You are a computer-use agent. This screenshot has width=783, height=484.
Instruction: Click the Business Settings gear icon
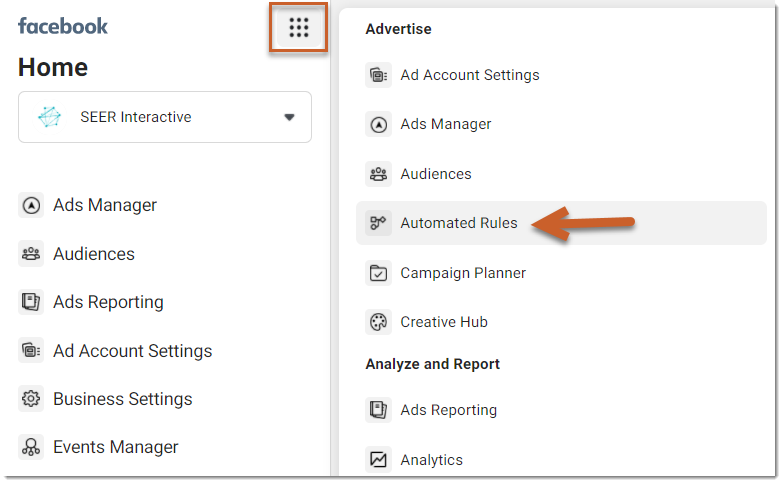[x=31, y=399]
